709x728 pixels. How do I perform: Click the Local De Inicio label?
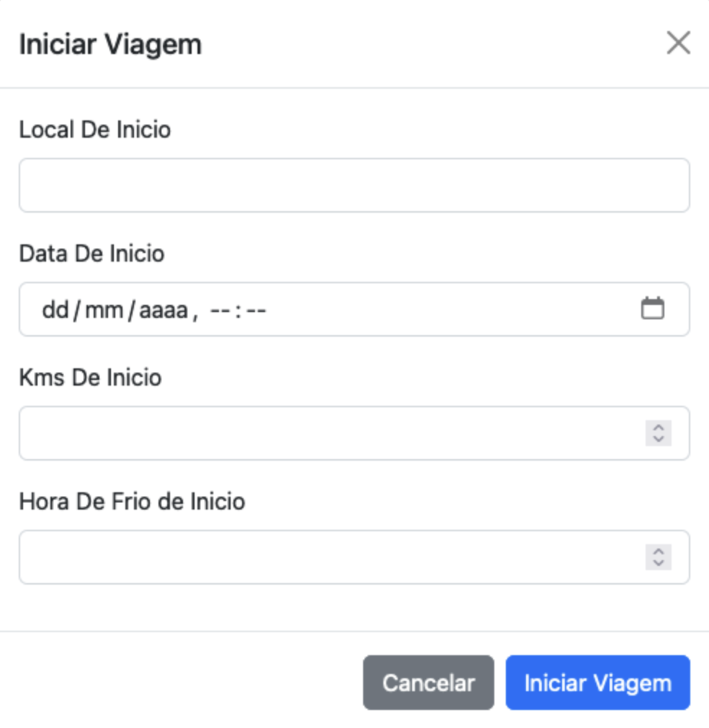94,130
